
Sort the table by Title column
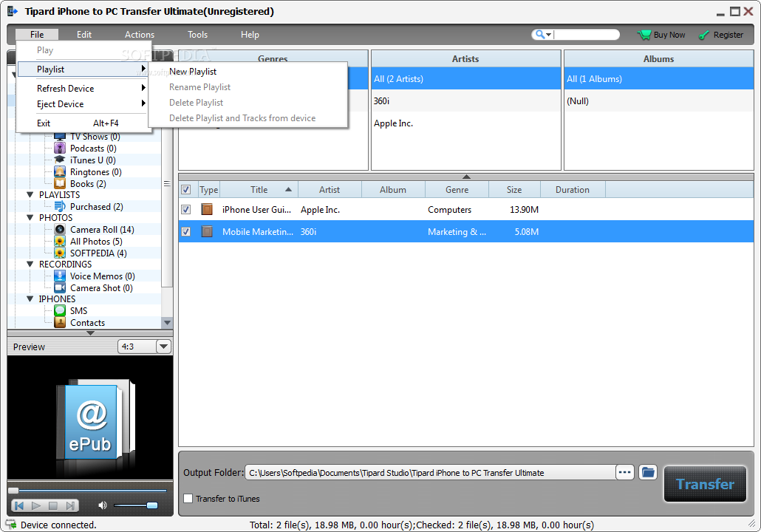coord(259,189)
